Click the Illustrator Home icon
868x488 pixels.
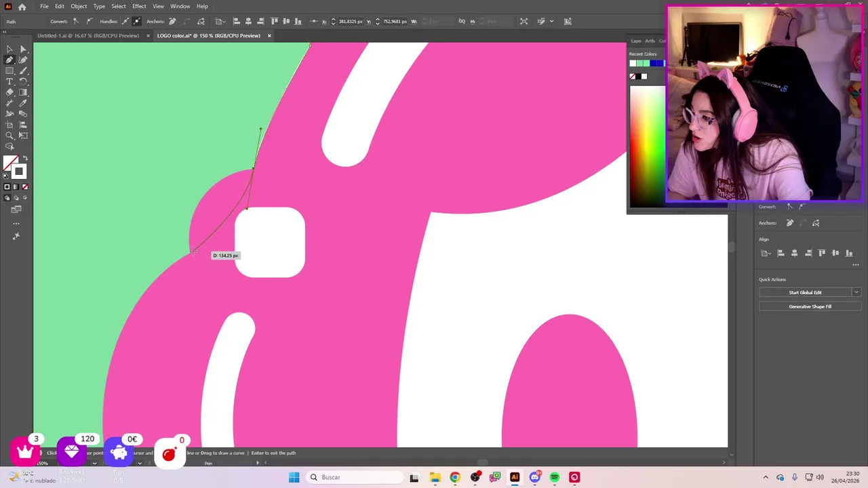(22, 7)
